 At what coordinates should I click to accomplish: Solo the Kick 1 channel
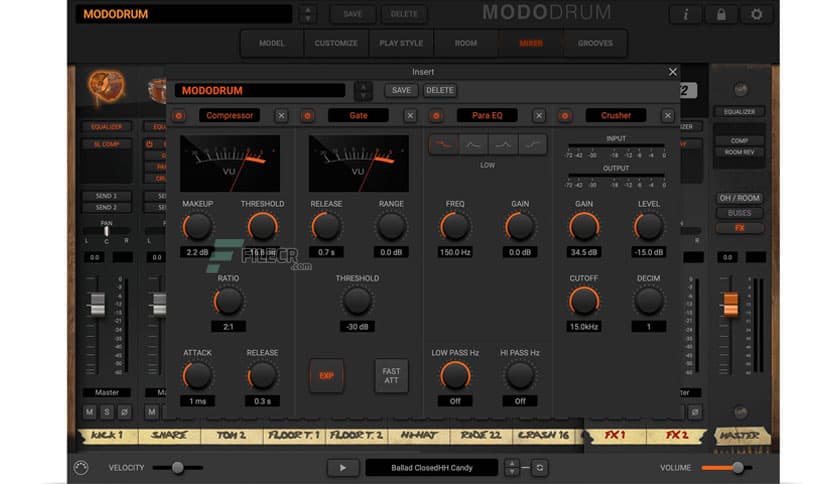click(107, 412)
